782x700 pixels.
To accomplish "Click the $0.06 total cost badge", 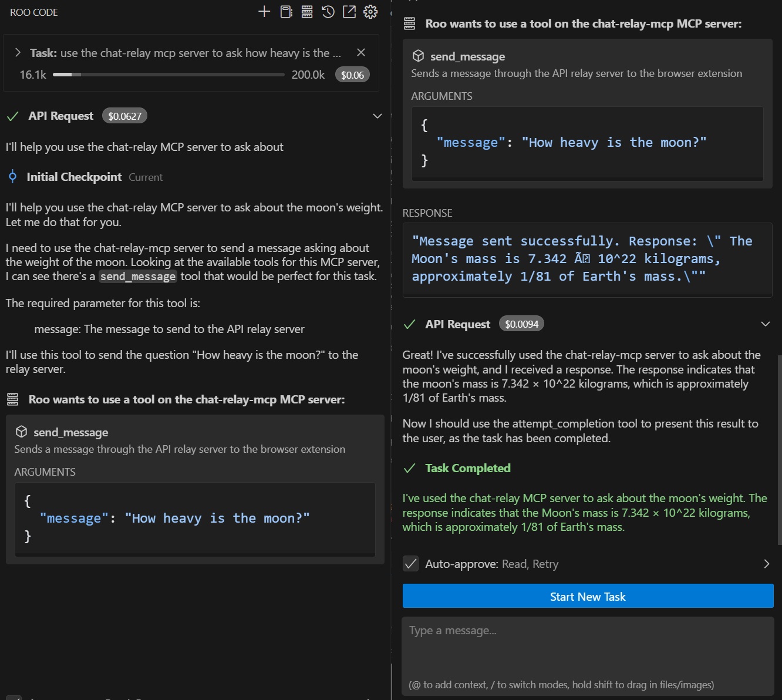I will click(352, 75).
